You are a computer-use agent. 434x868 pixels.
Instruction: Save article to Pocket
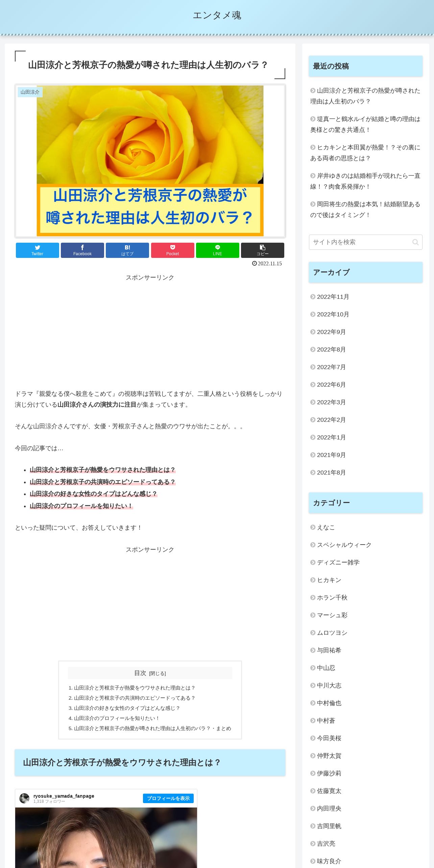coord(173,250)
